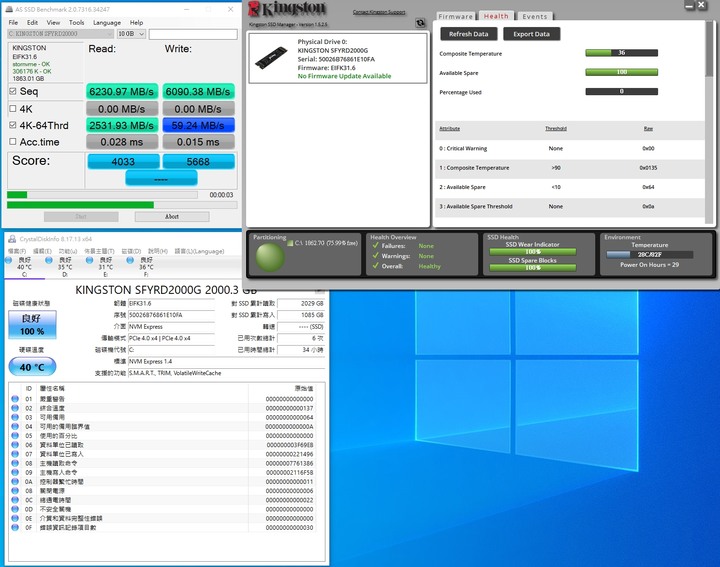Select the Health tab
Image resolution: width=720 pixels, height=567 pixels.
(x=496, y=16)
